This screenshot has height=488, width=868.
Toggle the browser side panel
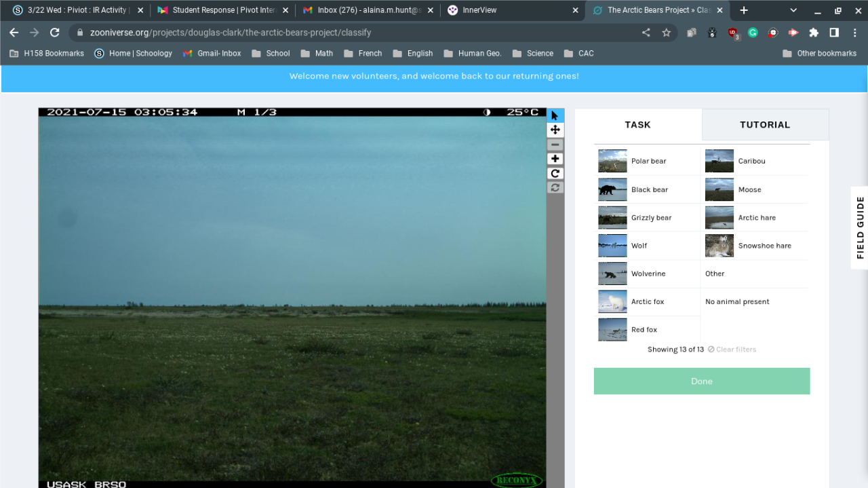click(834, 33)
